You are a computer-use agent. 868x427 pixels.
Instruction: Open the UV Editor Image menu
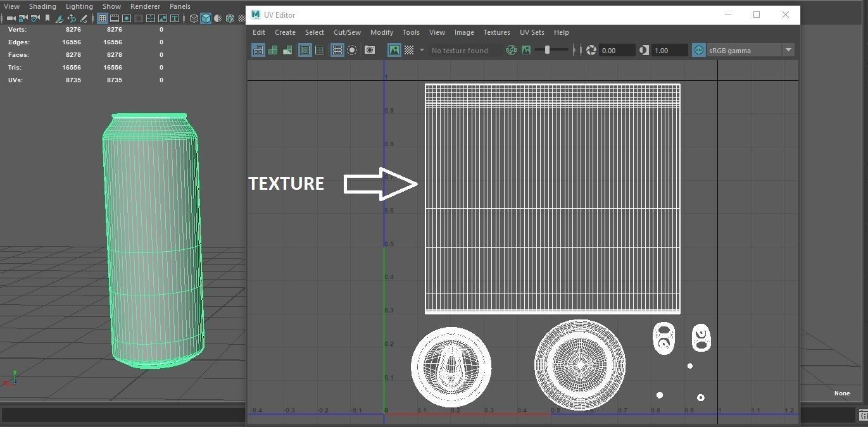(x=464, y=32)
